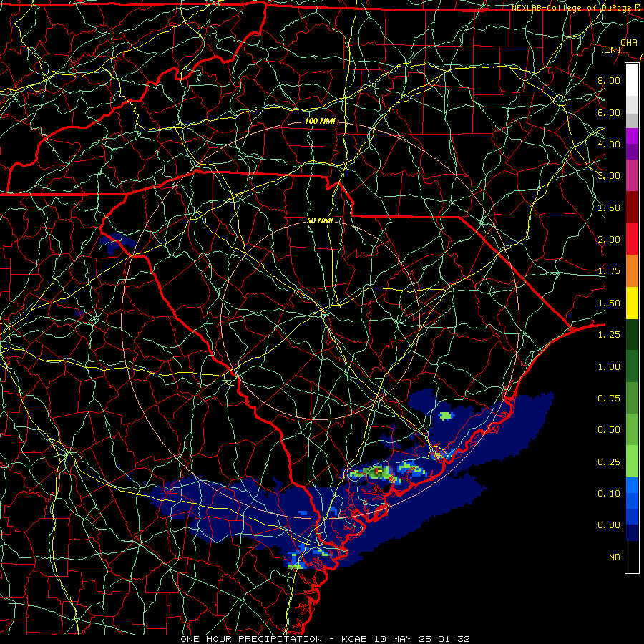Image resolution: width=644 pixels, height=644 pixels.
Task: Select the 0.75 legend label
Action: (609, 399)
